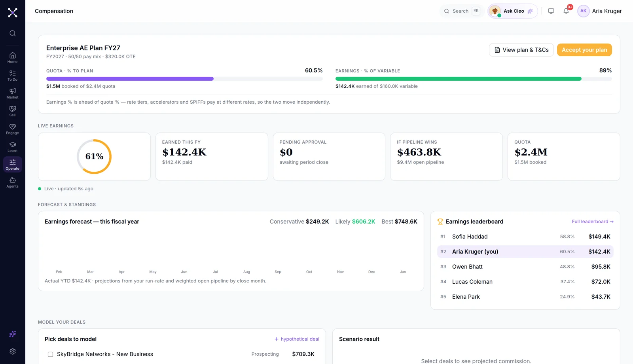Screen dimensions: 633x364
Task: Select Lucas Coleman leaderboard row
Action: tap(525, 282)
